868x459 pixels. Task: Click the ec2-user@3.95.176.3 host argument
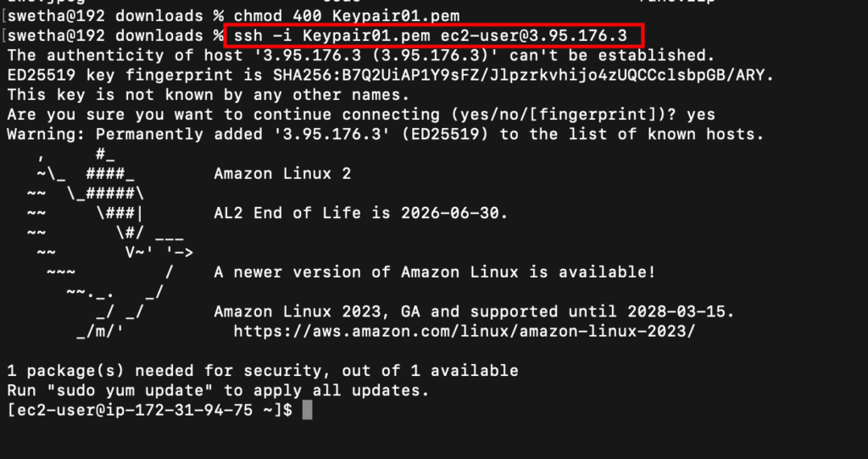[x=534, y=36]
